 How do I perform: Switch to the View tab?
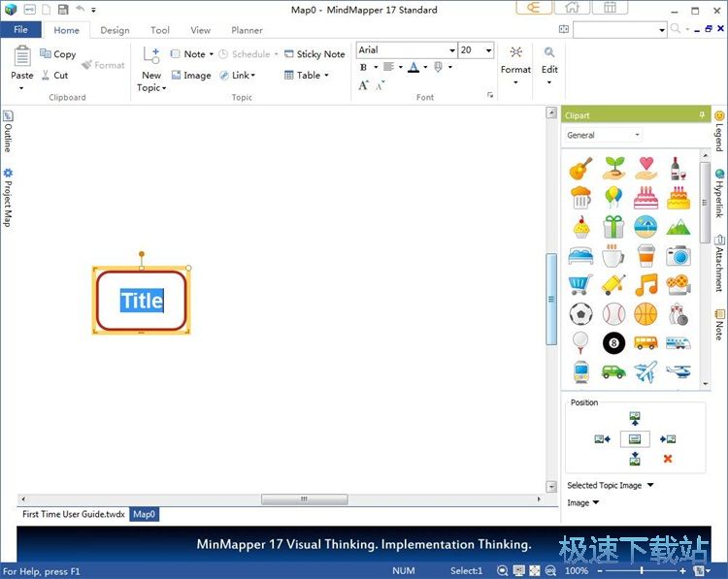click(x=200, y=30)
